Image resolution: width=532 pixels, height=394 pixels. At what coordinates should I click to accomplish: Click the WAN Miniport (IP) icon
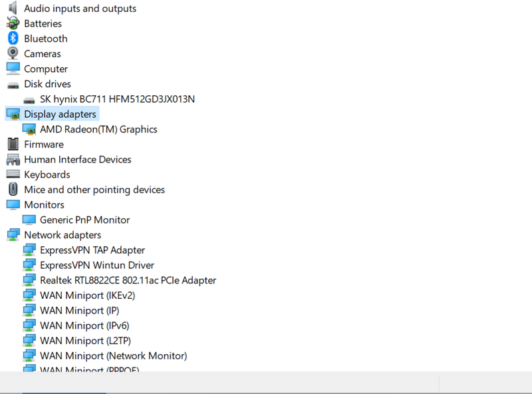[x=29, y=310]
